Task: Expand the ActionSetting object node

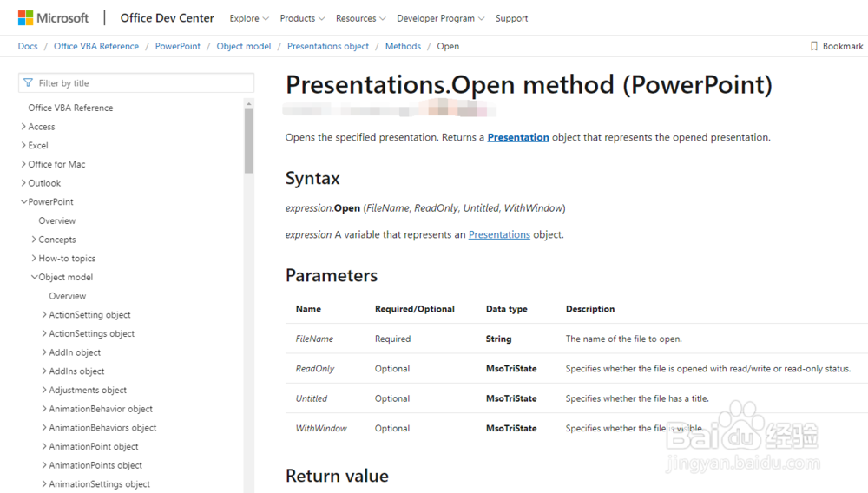Action: click(x=44, y=315)
